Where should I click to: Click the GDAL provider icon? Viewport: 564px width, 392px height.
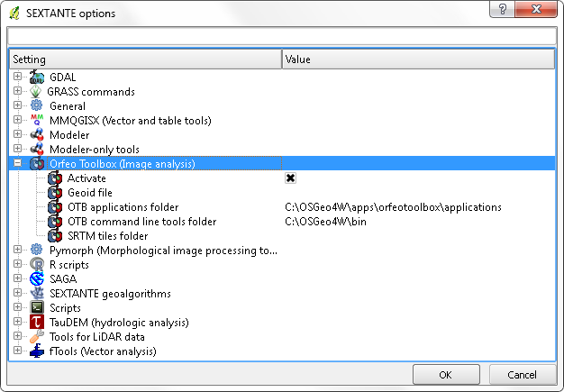click(x=36, y=77)
